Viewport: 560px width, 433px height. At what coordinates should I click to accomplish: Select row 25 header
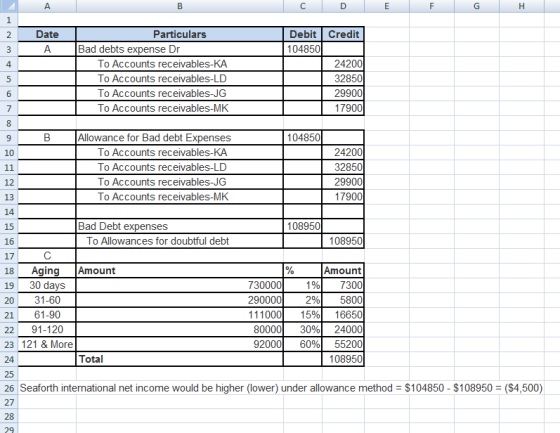click(x=9, y=374)
